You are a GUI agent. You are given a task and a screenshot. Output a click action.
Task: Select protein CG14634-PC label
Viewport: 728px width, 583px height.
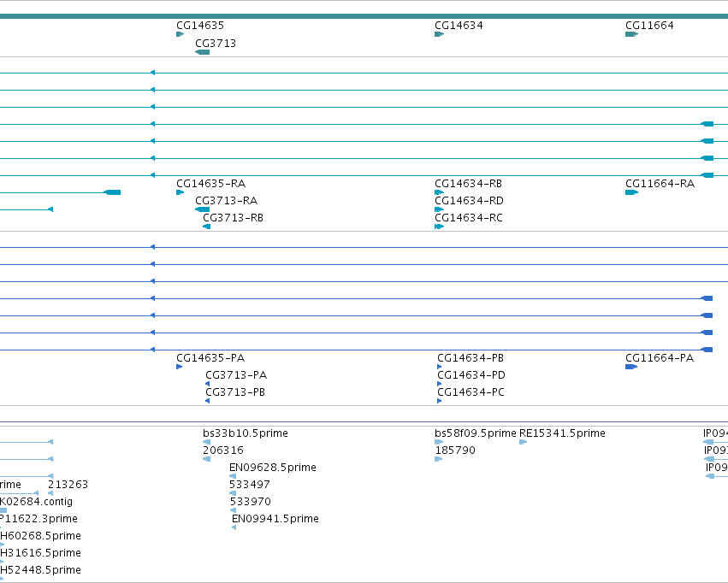[x=471, y=392]
